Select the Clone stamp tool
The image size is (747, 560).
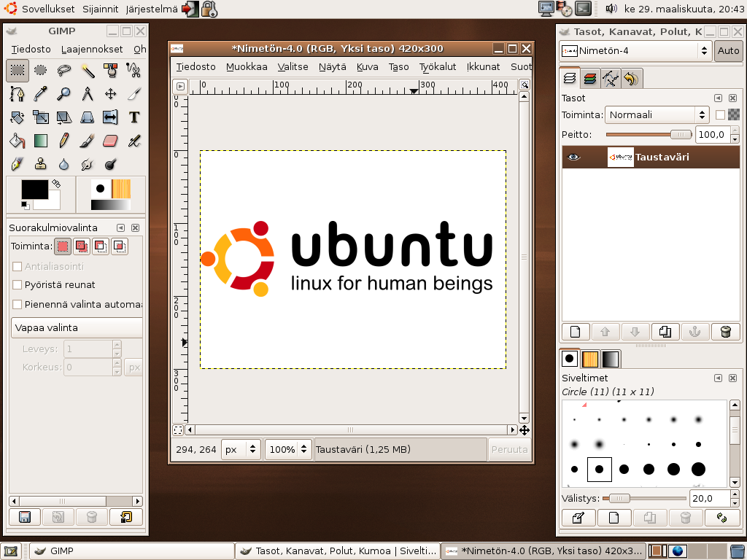point(41,164)
